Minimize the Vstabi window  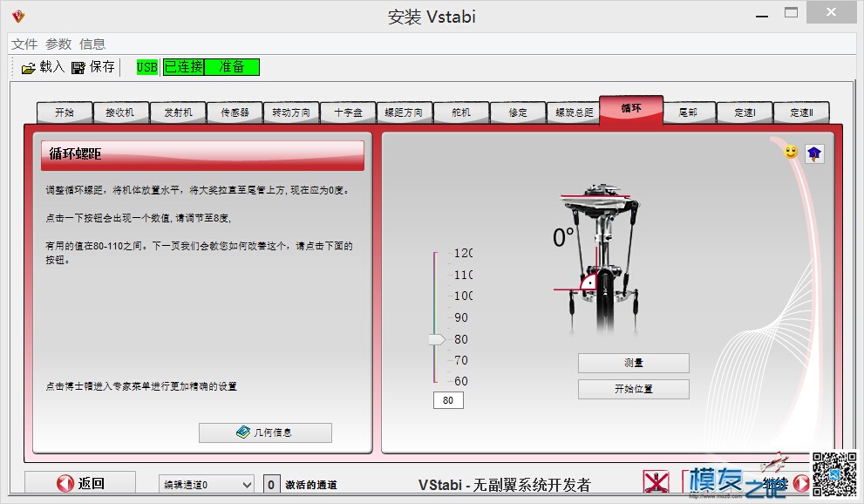tap(762, 17)
